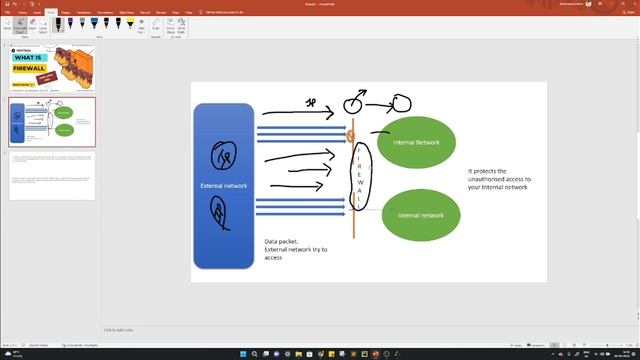
Task: Choose the Select objects tool in Draw ribbon
Action: (7, 25)
